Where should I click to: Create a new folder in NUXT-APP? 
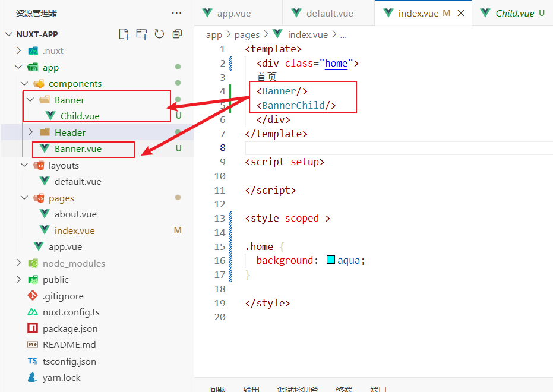pyautogui.click(x=142, y=34)
